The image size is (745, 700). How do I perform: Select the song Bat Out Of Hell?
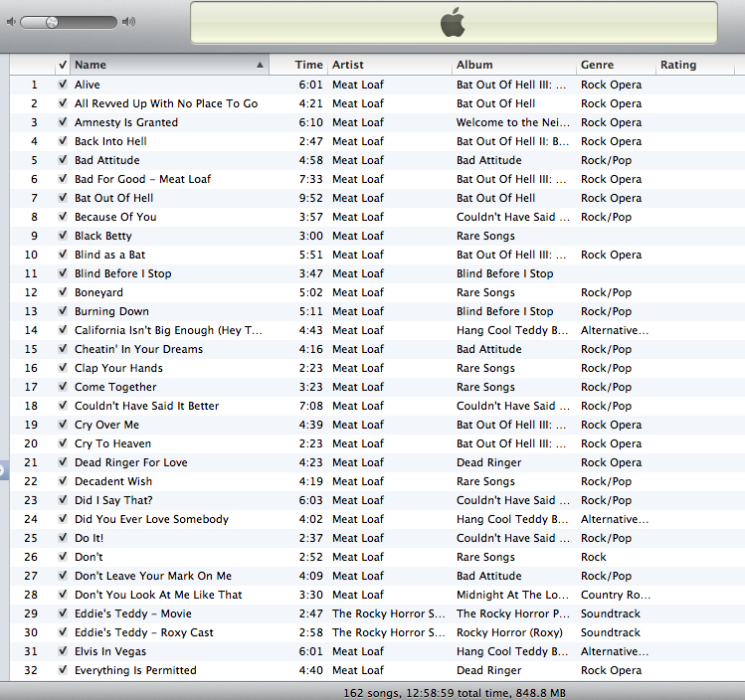tap(114, 198)
